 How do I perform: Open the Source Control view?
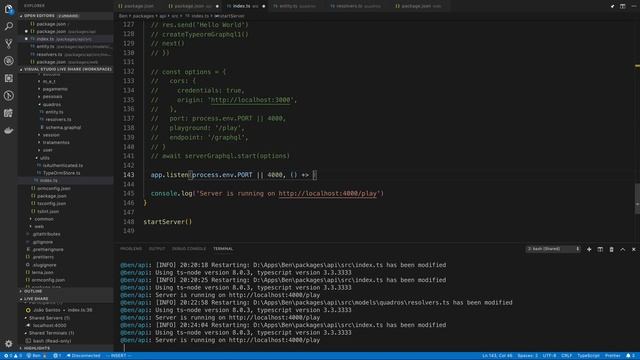(9, 44)
